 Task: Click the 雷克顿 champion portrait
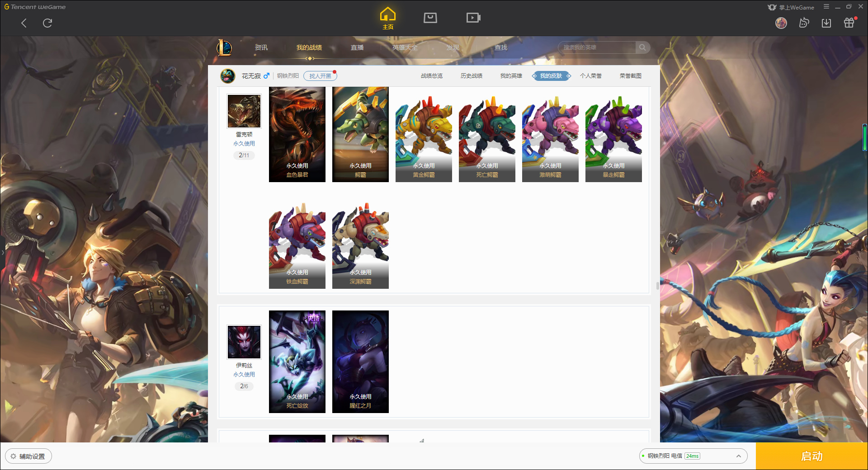tap(244, 111)
